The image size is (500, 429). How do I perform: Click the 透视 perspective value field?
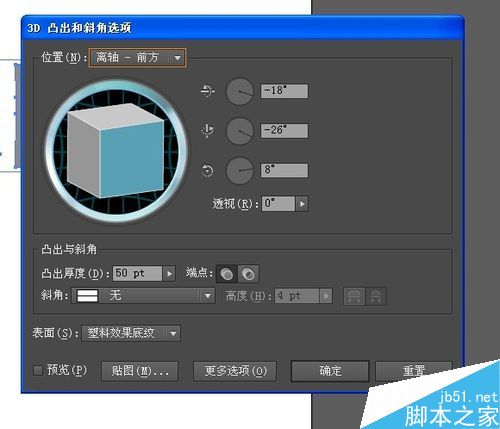[278, 204]
